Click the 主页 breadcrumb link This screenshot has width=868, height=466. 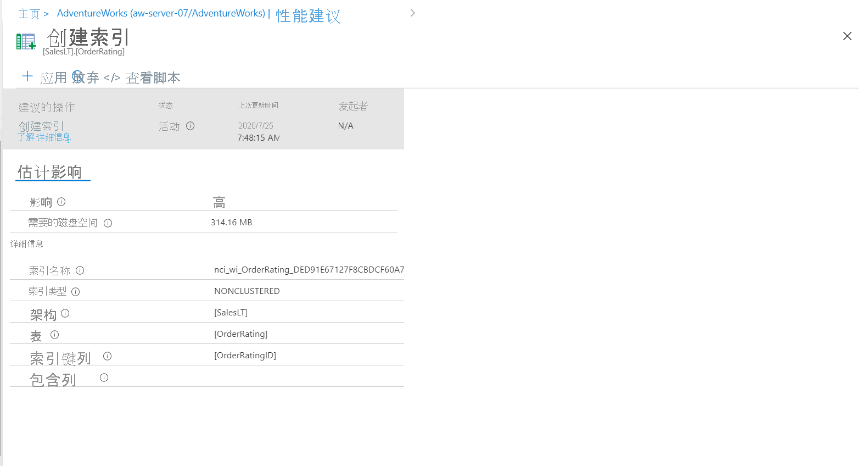(x=29, y=14)
